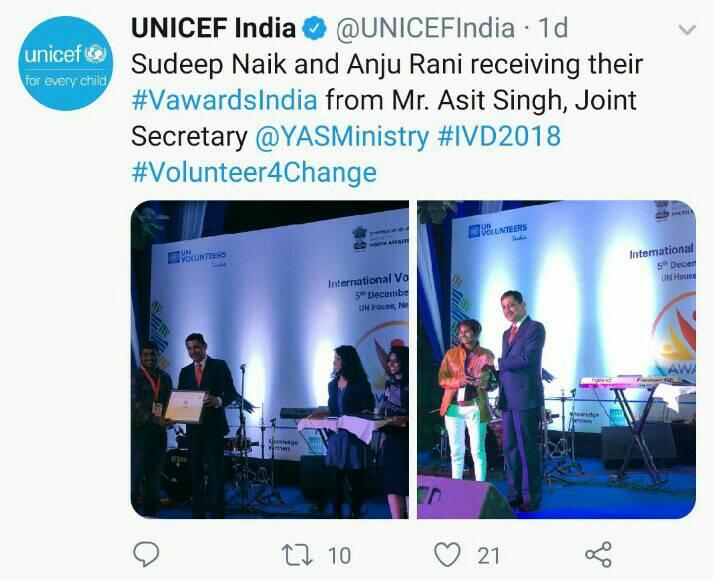Image resolution: width=713 pixels, height=580 pixels.
Task: Click the tweet text about Sudeep Naik
Action: (x=387, y=119)
